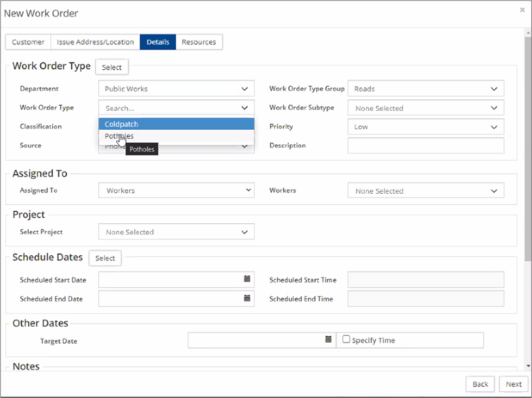This screenshot has height=398, width=532.
Task: Enable the Specify Time checkbox
Action: (x=346, y=339)
